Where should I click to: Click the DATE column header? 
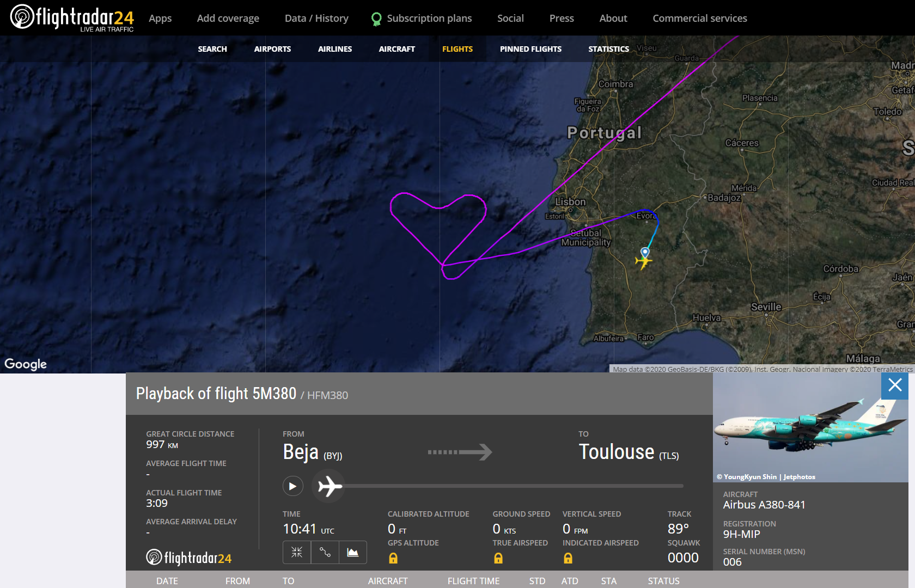167,581
